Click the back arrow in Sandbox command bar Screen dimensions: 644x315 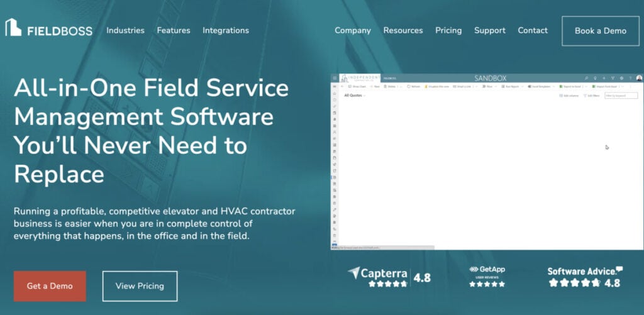[x=342, y=86]
